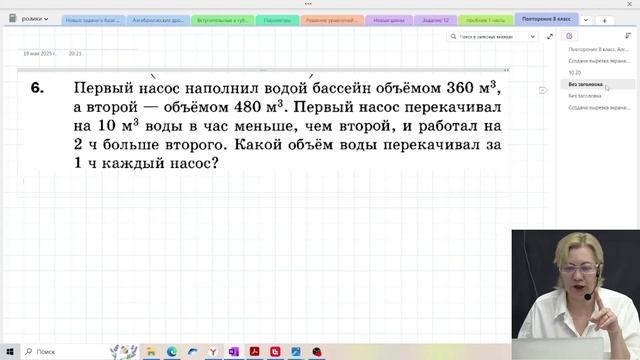Grab the note container top handle bar

point(263,70)
